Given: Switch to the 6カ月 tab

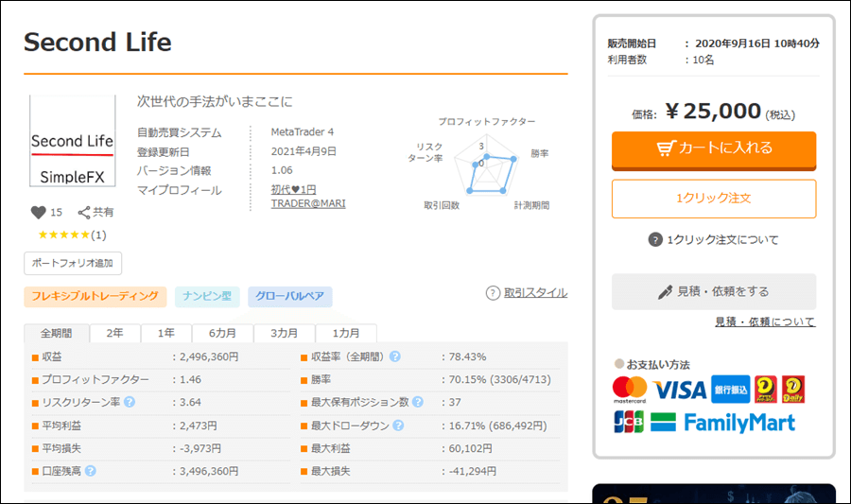Looking at the screenshot, I should [x=221, y=334].
